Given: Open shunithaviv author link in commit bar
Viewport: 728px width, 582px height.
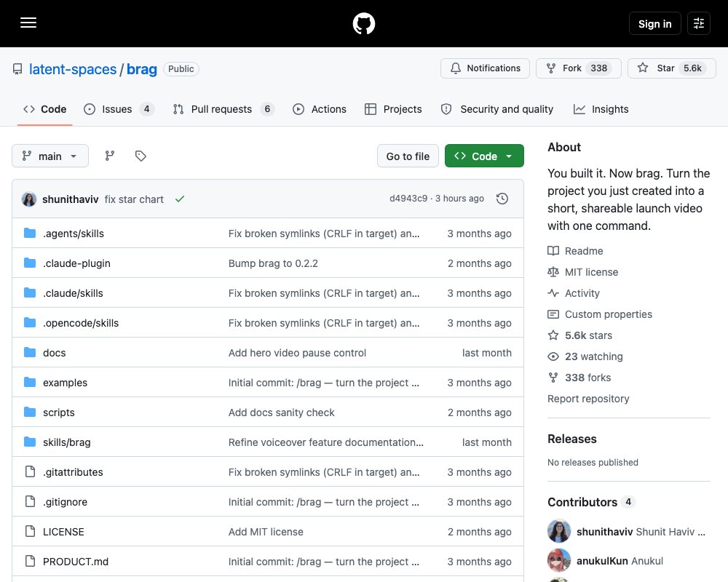Looking at the screenshot, I should coord(70,199).
